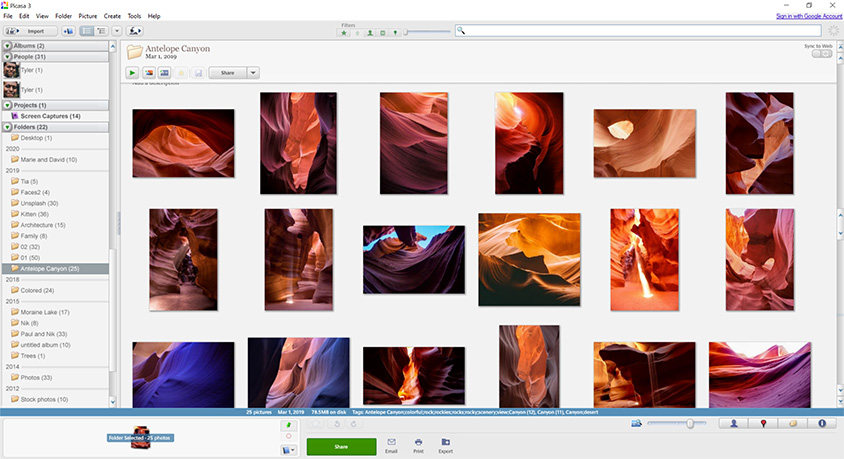Select the Marie and David (10) folder

click(48, 160)
